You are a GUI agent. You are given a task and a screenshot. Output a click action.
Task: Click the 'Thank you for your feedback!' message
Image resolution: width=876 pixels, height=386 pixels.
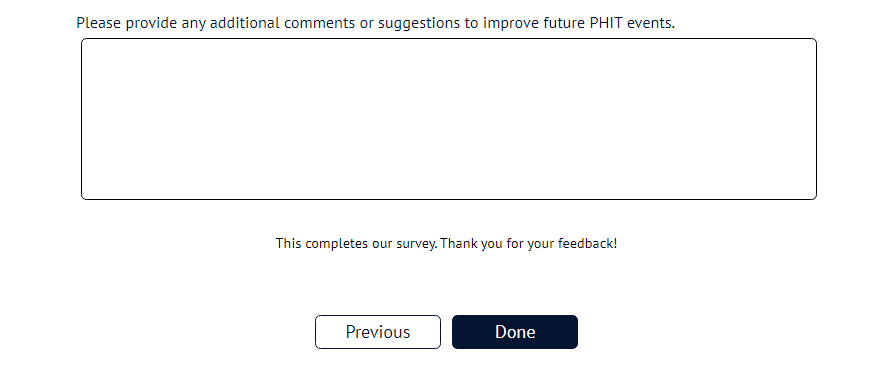coord(529,244)
